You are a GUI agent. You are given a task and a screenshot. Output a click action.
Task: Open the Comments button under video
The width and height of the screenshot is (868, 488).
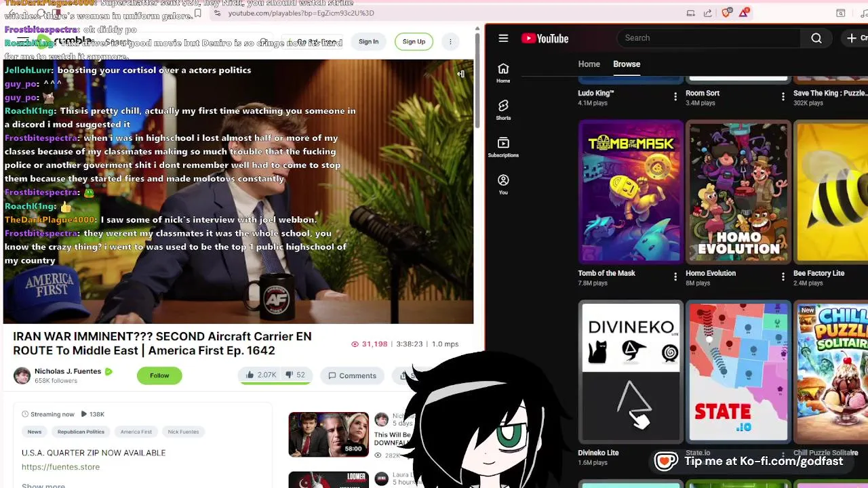(x=353, y=375)
